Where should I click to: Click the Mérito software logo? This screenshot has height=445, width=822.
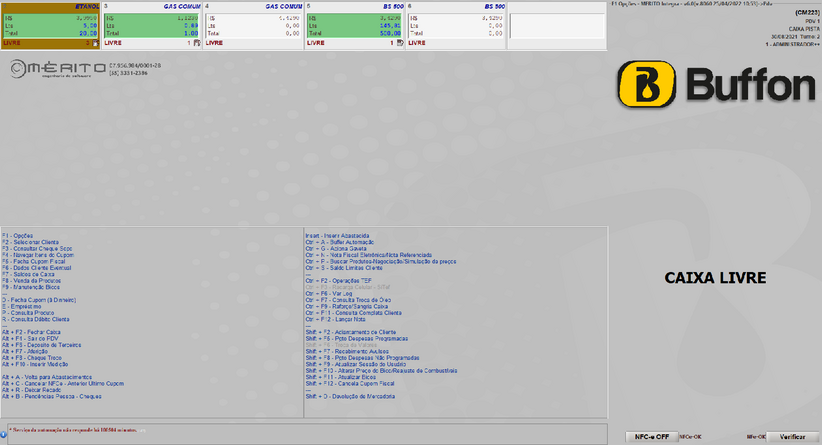pos(58,68)
